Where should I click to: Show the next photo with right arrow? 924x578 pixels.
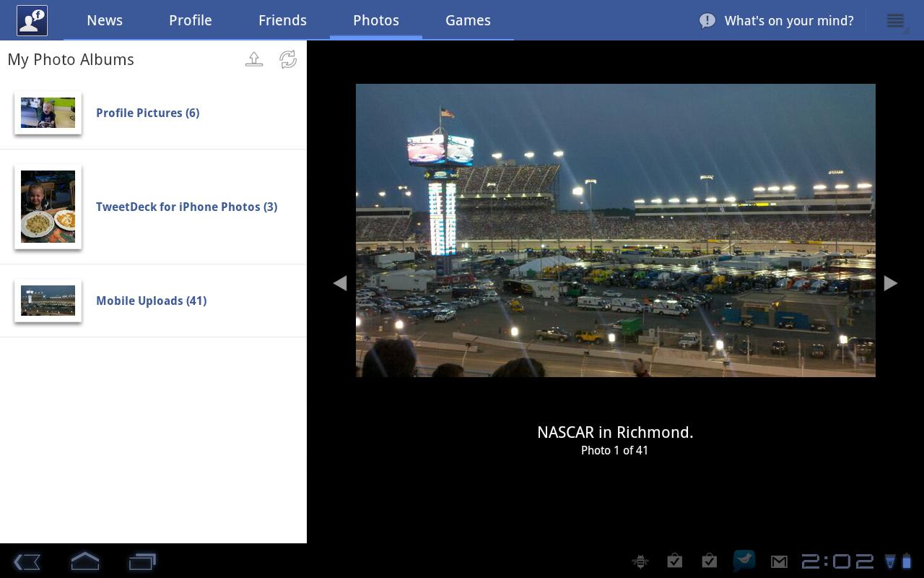click(891, 283)
